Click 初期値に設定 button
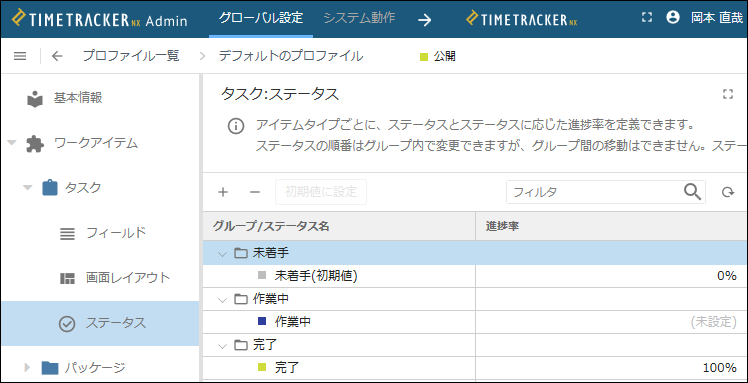This screenshot has height=383, width=748. tap(321, 192)
